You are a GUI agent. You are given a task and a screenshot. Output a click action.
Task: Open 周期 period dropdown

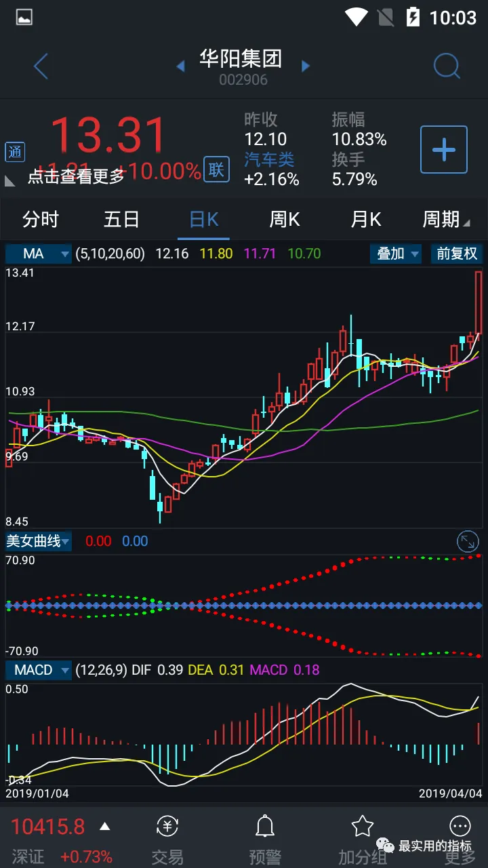click(446, 219)
